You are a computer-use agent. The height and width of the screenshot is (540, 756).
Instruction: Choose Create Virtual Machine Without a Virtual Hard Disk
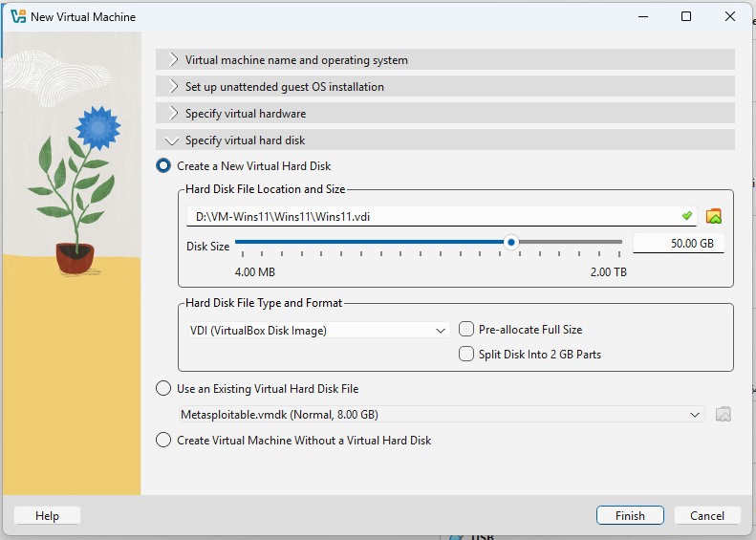(x=163, y=441)
